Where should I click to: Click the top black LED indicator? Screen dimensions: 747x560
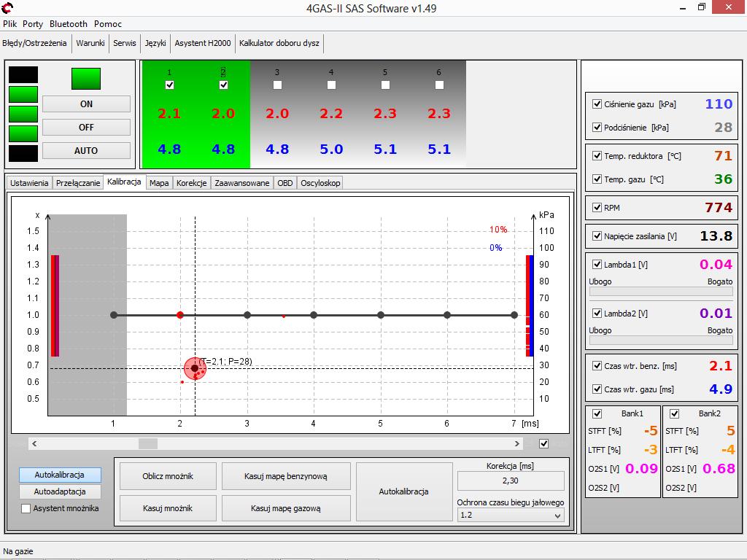(23, 75)
